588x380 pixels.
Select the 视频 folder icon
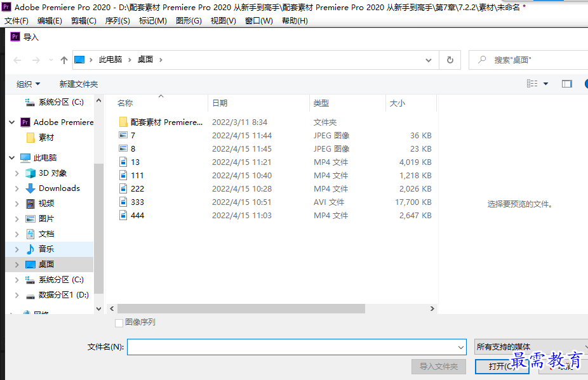tap(30, 204)
